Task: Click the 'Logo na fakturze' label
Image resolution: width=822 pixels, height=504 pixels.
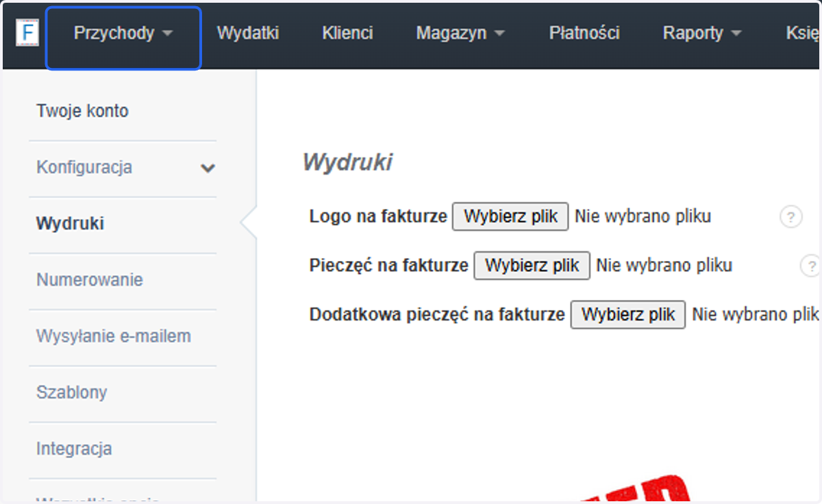Action: click(x=378, y=216)
